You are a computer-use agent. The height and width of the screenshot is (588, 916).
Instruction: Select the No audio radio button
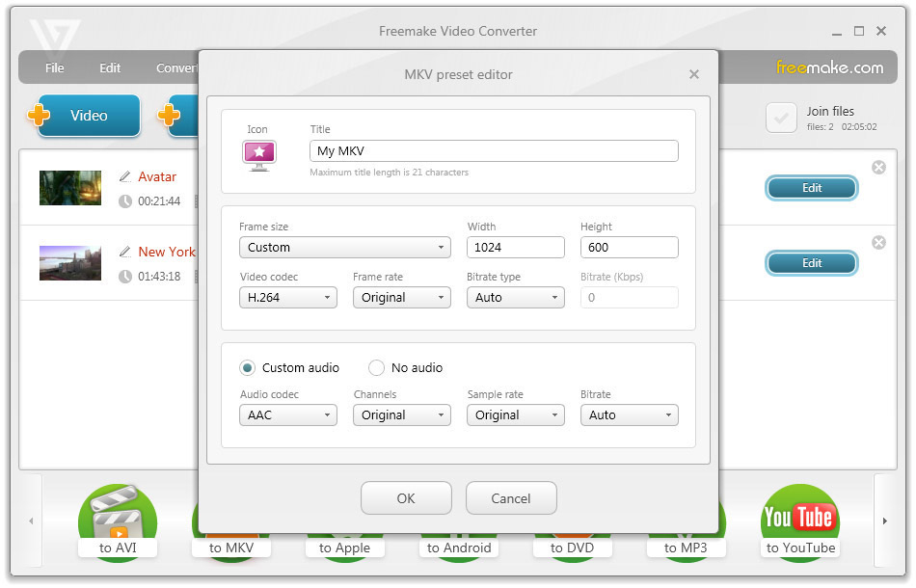(x=376, y=368)
